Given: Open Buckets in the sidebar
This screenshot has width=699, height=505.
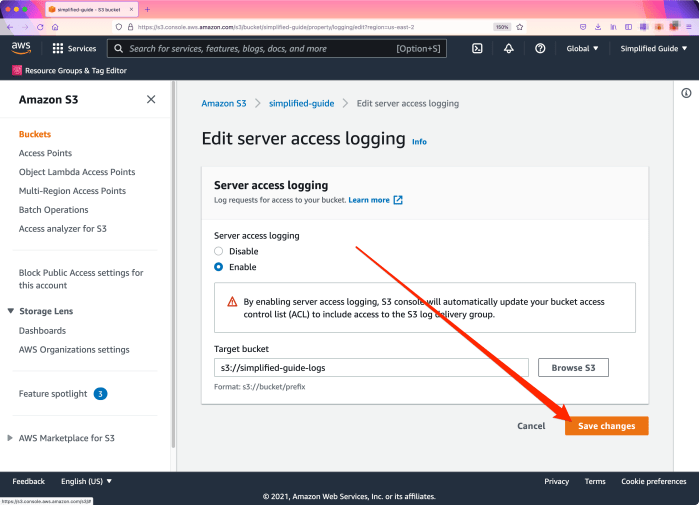Looking at the screenshot, I should coord(35,134).
